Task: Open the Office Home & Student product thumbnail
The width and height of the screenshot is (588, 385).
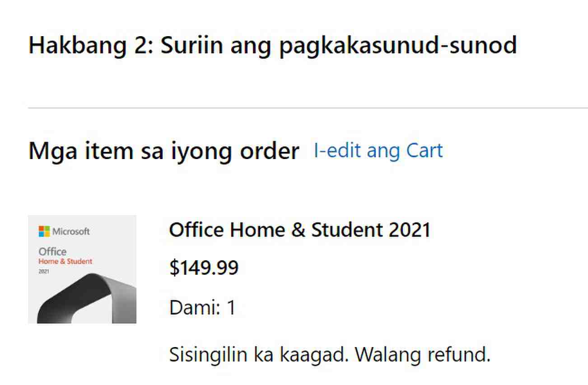Action: coord(82,269)
